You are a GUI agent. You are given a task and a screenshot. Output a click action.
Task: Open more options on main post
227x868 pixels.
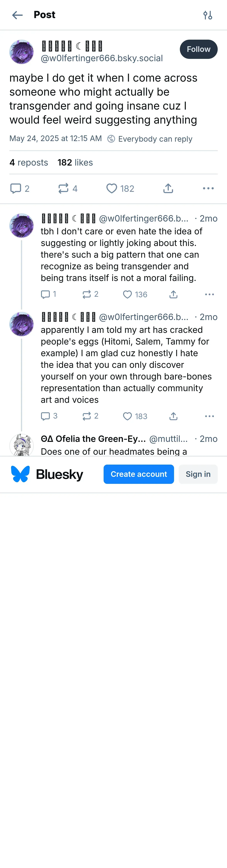coord(208,188)
